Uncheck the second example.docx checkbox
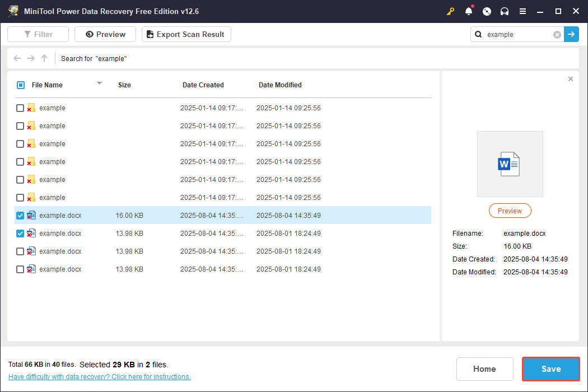Screen dimensions: 588x392 [x=20, y=234]
